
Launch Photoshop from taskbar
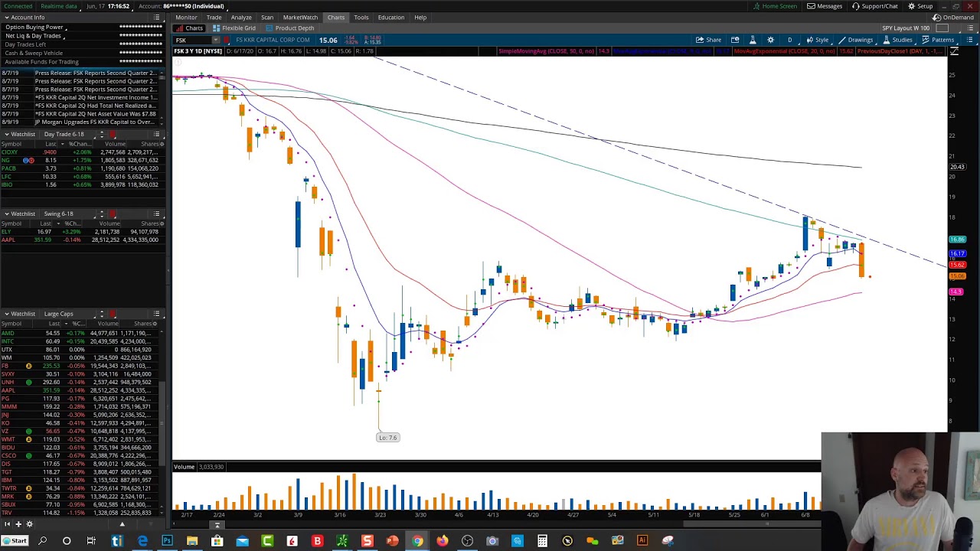click(167, 541)
